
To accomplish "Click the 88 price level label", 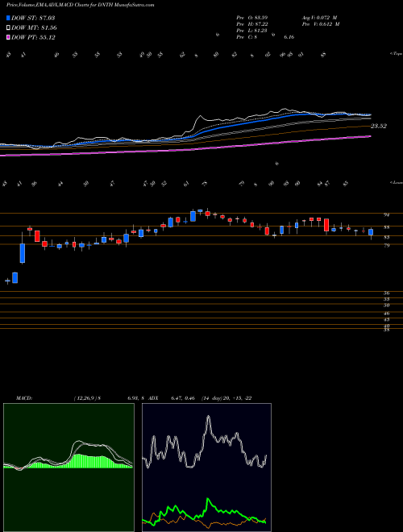I will tap(386, 227).
